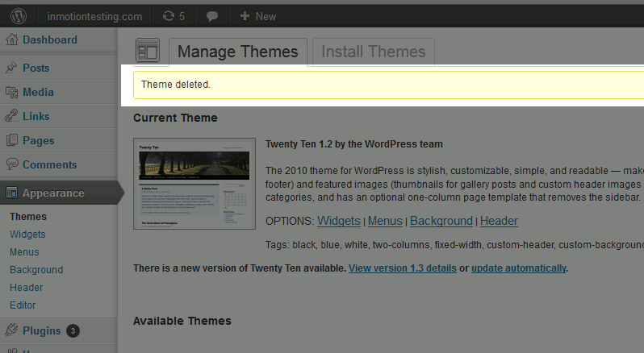Select the Appearance menu heading
644x353 pixels.
[53, 193]
